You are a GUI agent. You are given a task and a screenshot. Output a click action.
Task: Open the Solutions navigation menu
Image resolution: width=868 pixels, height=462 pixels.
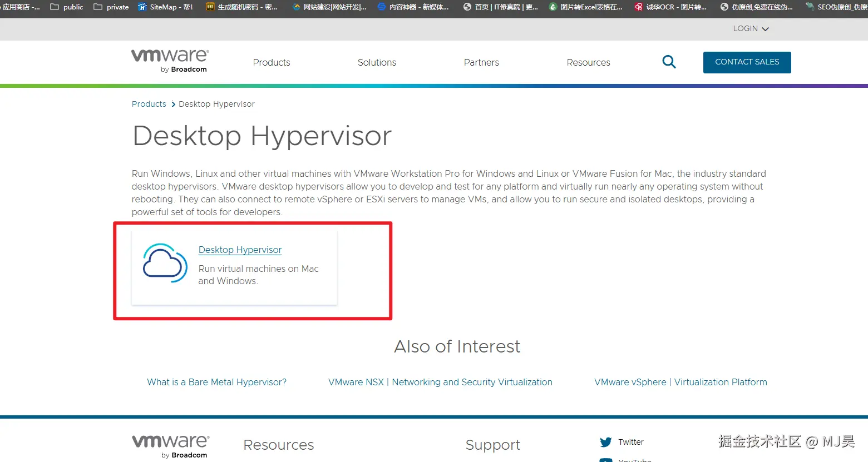pos(377,62)
